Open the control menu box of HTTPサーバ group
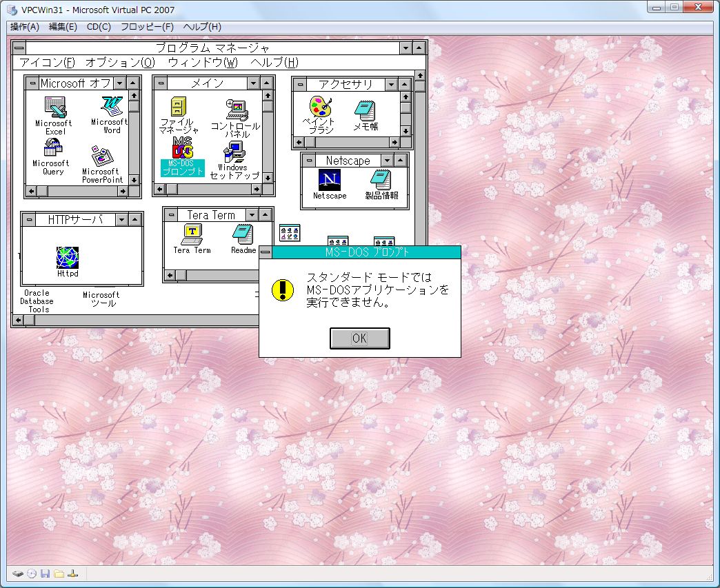The height and width of the screenshot is (588, 720). pos(29,220)
